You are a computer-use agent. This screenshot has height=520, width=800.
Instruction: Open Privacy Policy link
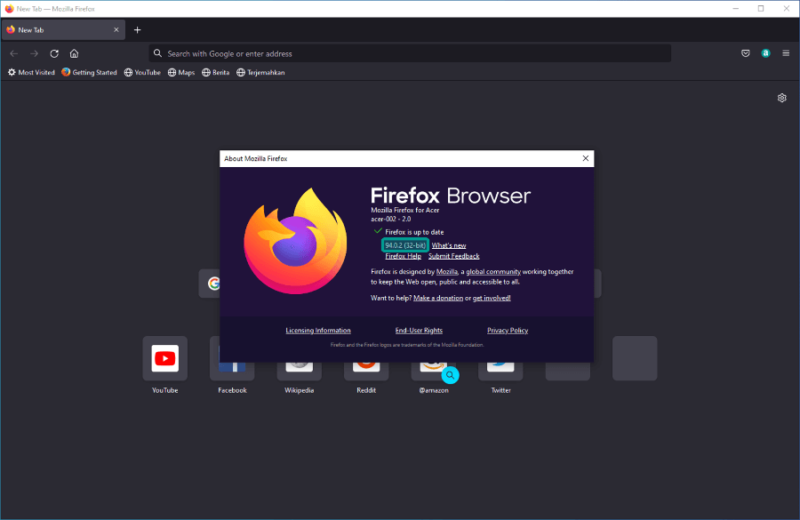(x=507, y=331)
